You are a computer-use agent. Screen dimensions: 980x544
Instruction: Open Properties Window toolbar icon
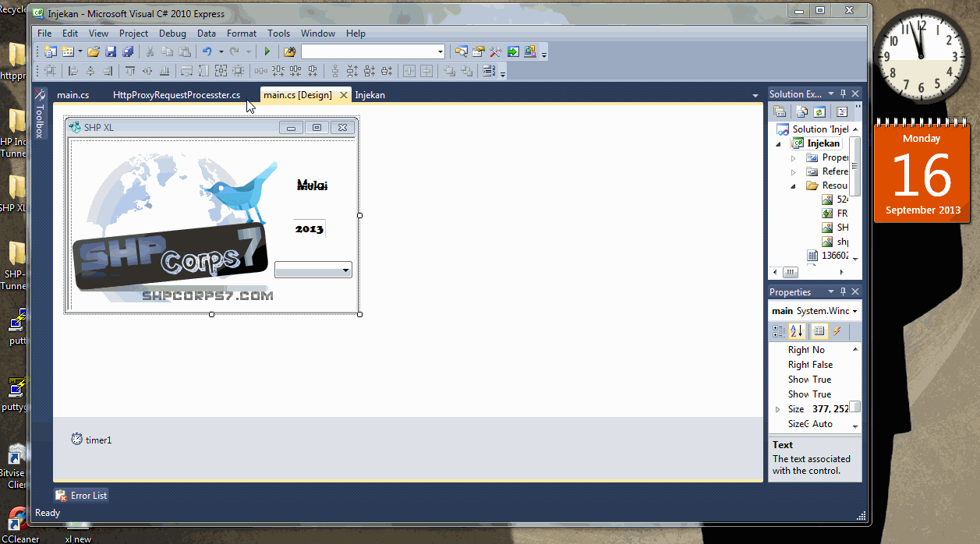pos(479,51)
